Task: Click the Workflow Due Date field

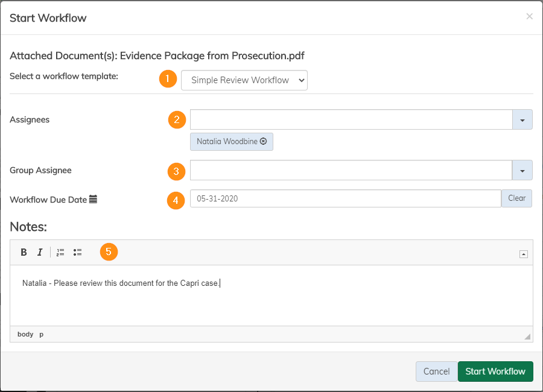Action: (345, 198)
